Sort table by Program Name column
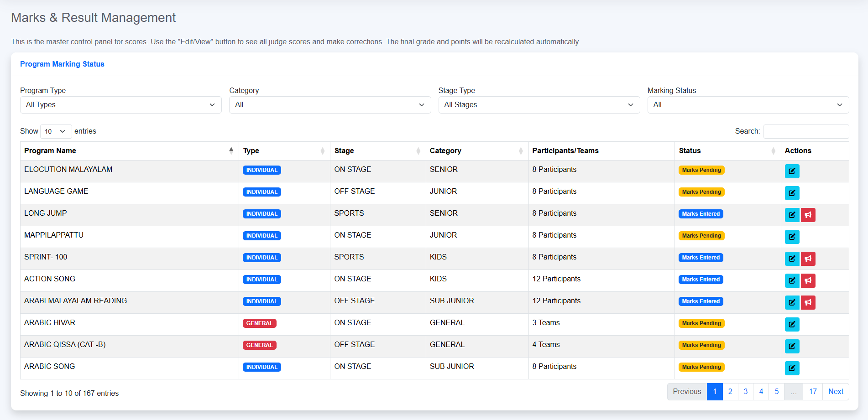 coord(129,151)
